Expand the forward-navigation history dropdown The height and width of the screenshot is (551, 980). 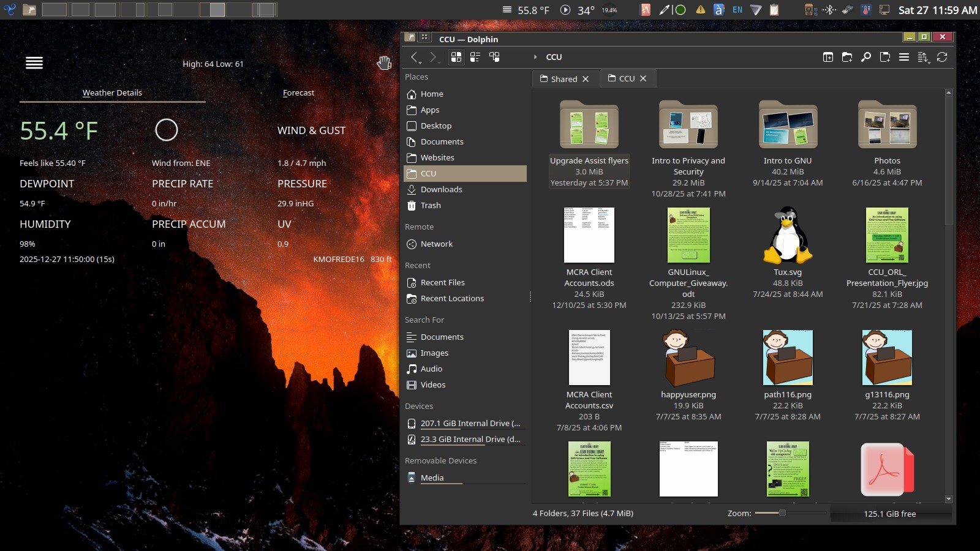pos(439,62)
